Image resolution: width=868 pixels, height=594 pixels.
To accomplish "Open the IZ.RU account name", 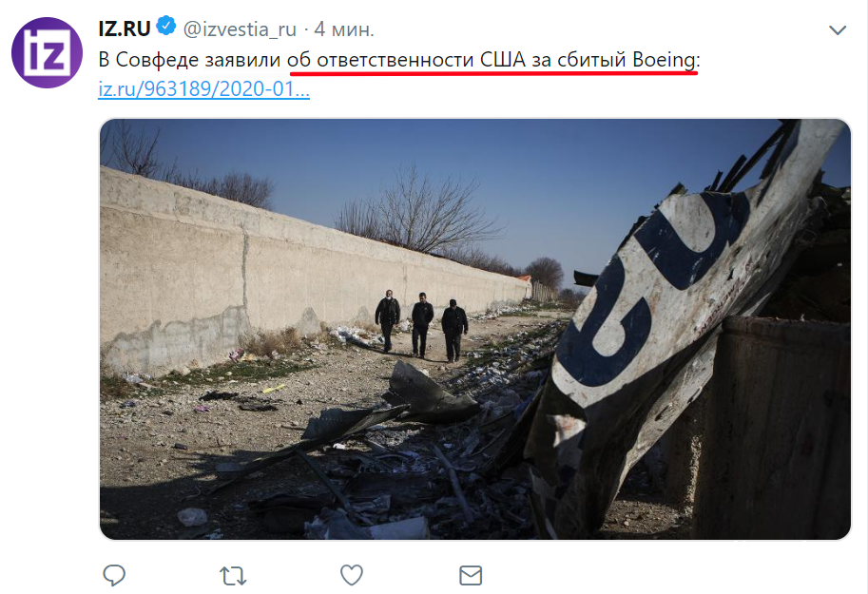I will coord(125,29).
